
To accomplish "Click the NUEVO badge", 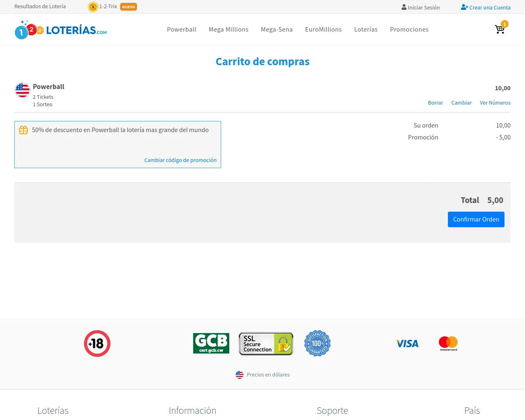I will [x=128, y=7].
